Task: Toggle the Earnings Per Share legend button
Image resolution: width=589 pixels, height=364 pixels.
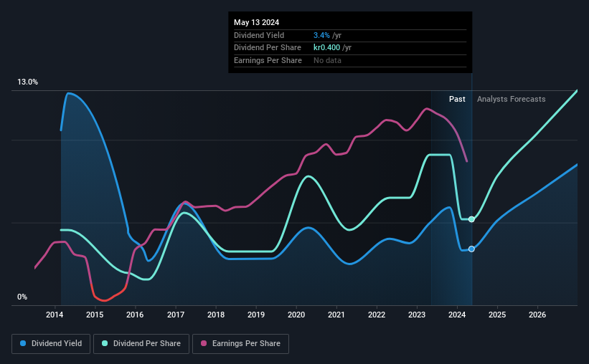Action: point(240,344)
